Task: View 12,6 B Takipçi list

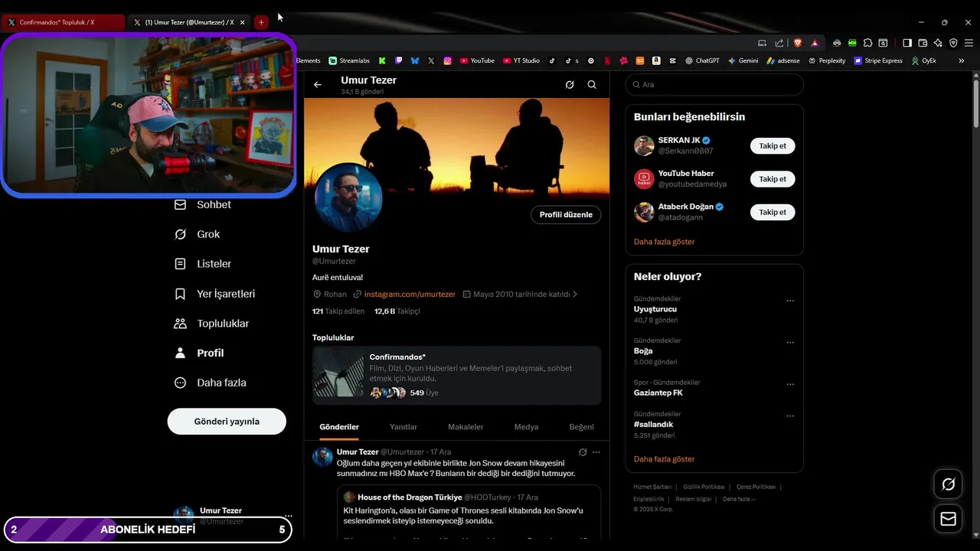Action: point(397,311)
